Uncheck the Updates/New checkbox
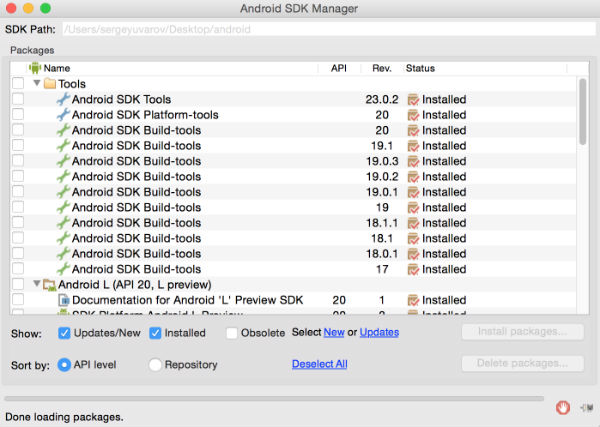Image resolution: width=600 pixels, height=427 pixels. [x=64, y=333]
